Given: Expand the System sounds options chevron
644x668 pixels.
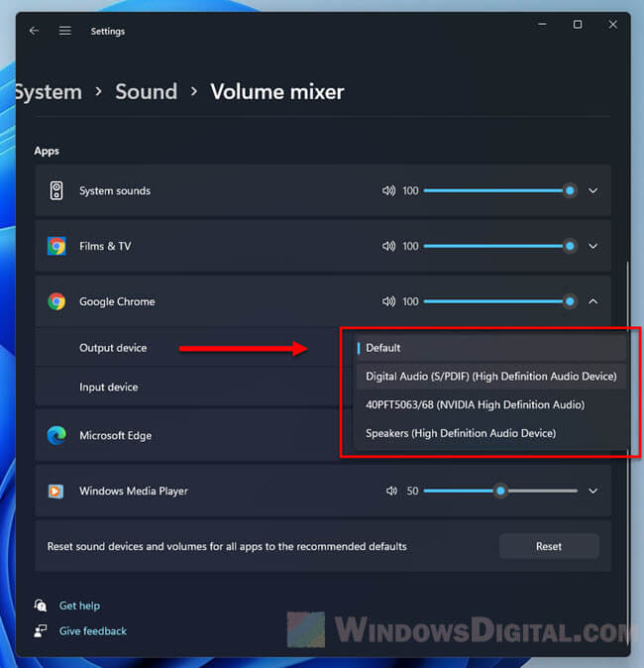Looking at the screenshot, I should pos(592,190).
